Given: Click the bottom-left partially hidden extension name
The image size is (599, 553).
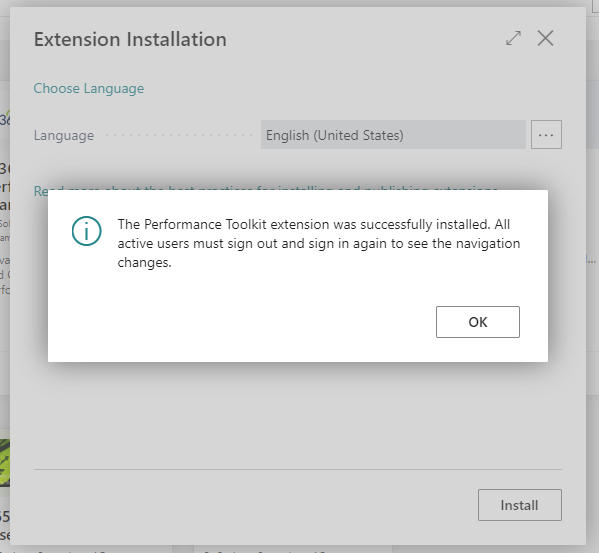Looking at the screenshot, I should click(5, 526).
